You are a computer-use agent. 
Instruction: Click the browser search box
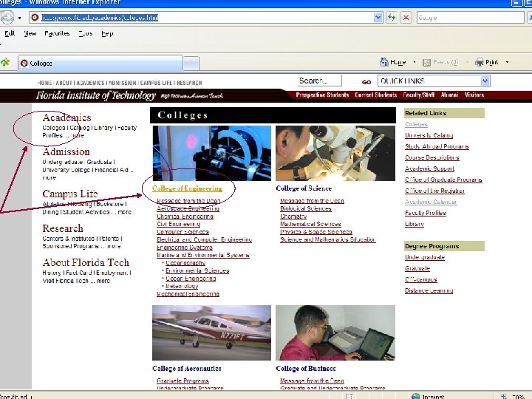(470, 18)
